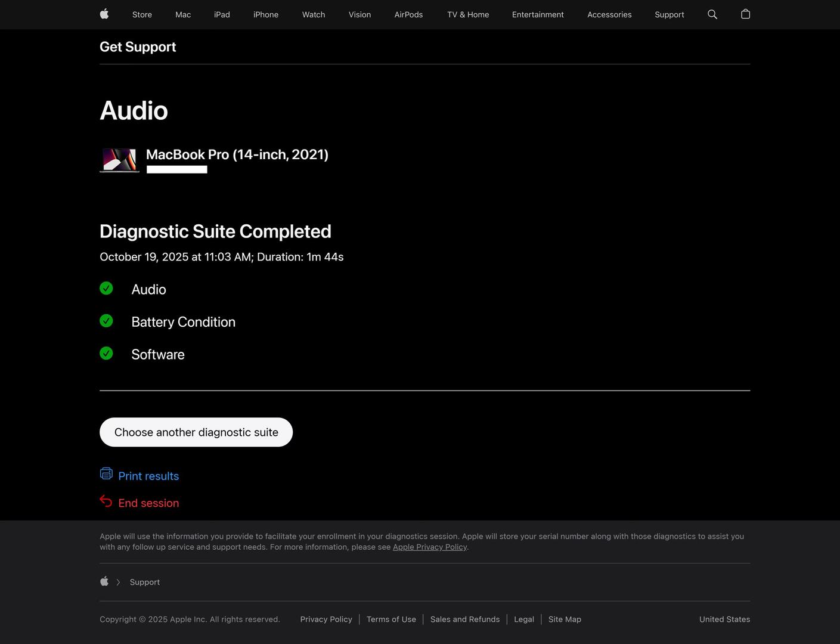Go to Support in top navigation

[x=669, y=14]
